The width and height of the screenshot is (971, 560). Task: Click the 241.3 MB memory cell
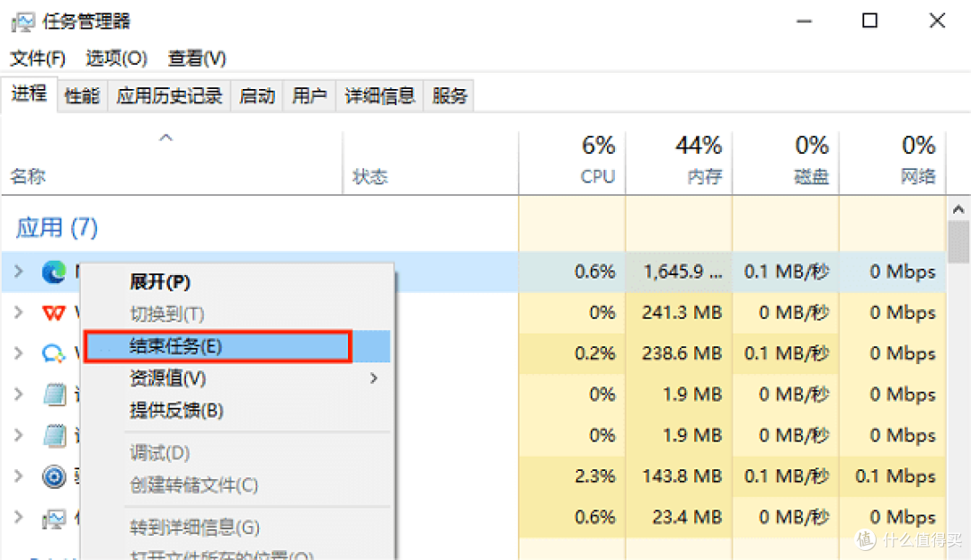pyautogui.click(x=679, y=313)
